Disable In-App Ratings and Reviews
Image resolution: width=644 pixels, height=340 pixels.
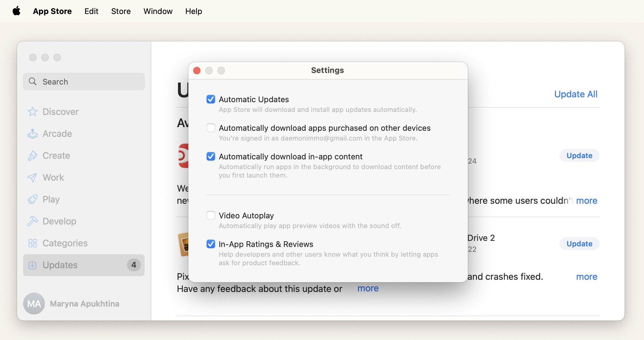pyautogui.click(x=211, y=244)
